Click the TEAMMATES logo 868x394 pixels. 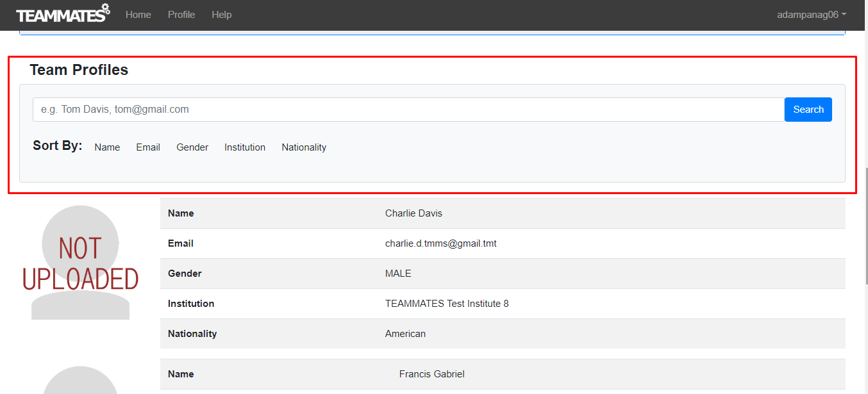[63, 13]
